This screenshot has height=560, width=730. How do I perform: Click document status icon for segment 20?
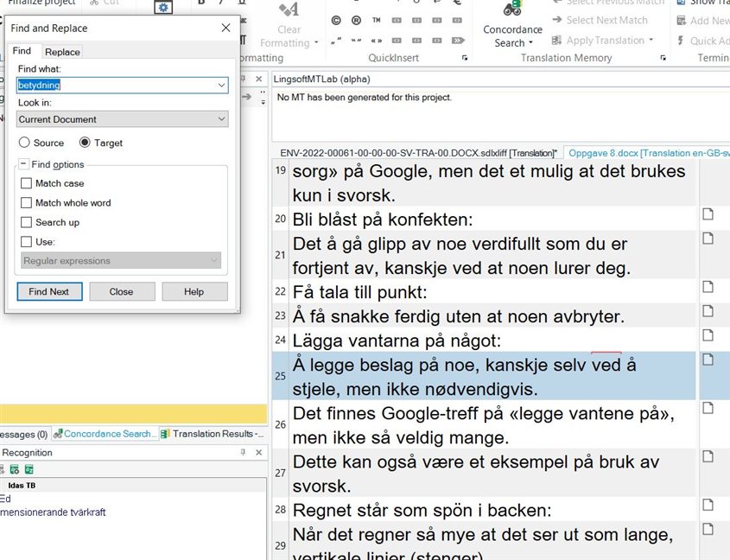708,213
